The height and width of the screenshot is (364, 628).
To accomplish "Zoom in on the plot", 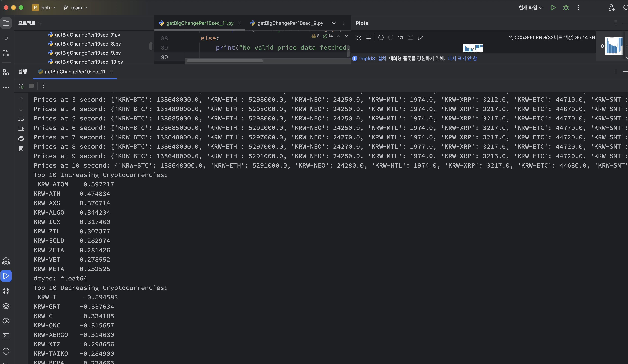I will pos(381,37).
